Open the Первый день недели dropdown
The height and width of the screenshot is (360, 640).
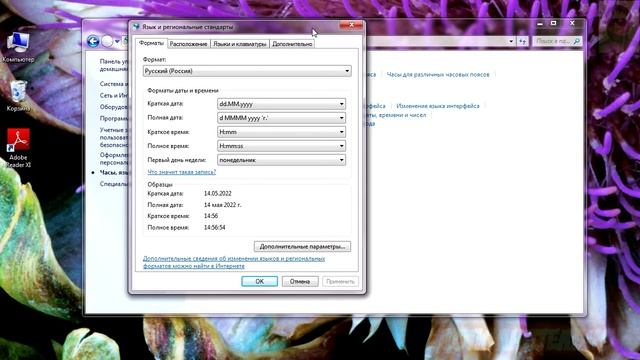[x=281, y=160]
